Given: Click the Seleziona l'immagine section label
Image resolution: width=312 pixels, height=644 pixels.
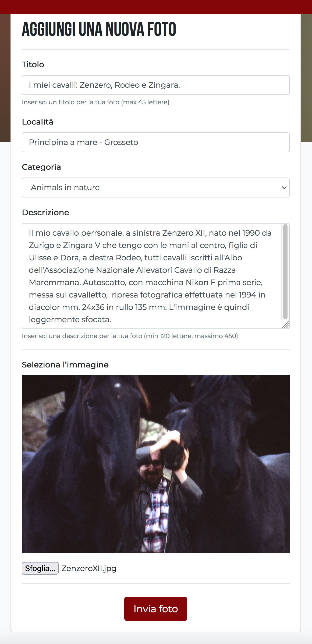Looking at the screenshot, I should 65,365.
